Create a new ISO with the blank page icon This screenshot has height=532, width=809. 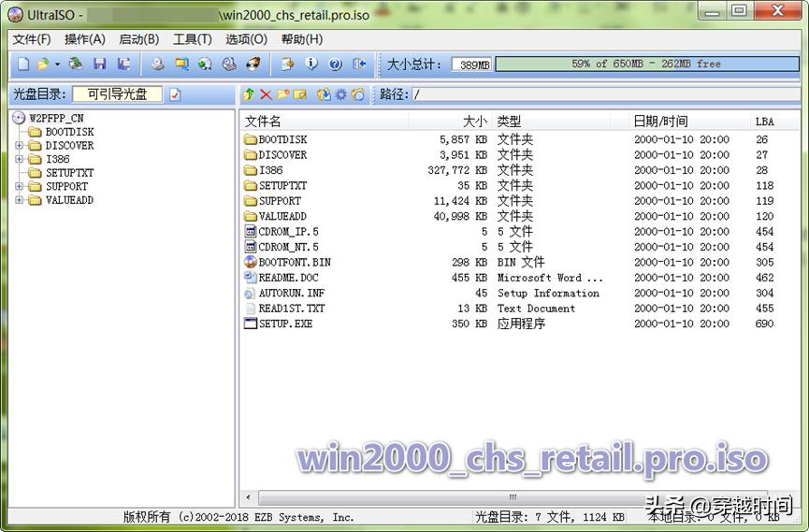(23, 64)
